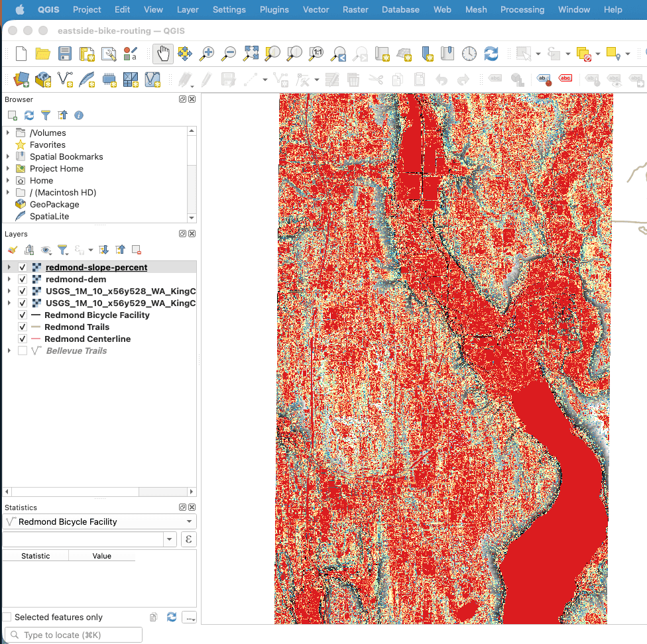Open the Project menu

(87, 9)
